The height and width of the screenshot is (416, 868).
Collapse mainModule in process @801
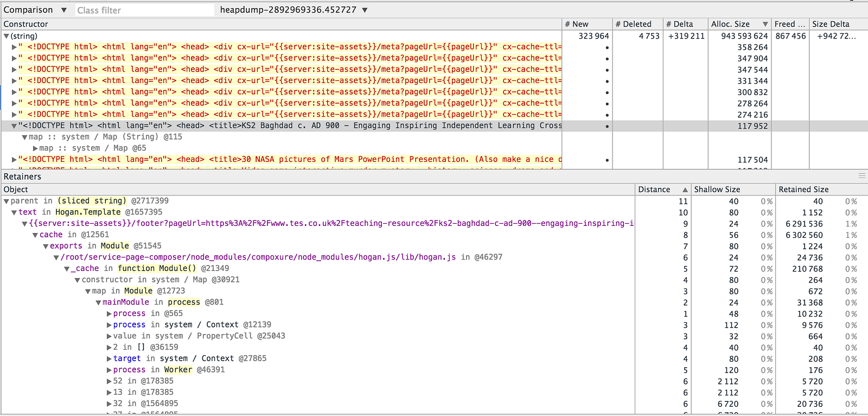(98, 302)
